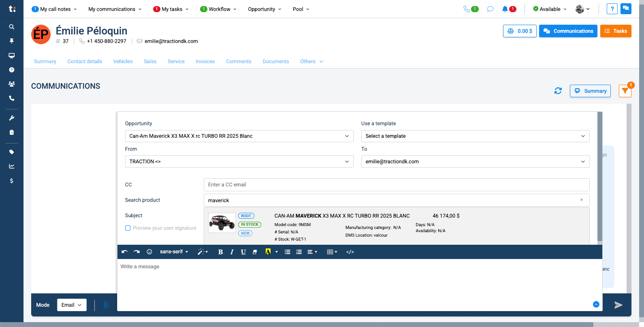This screenshot has height=327, width=644.
Task: Open the Invoices tab
Action: point(205,62)
